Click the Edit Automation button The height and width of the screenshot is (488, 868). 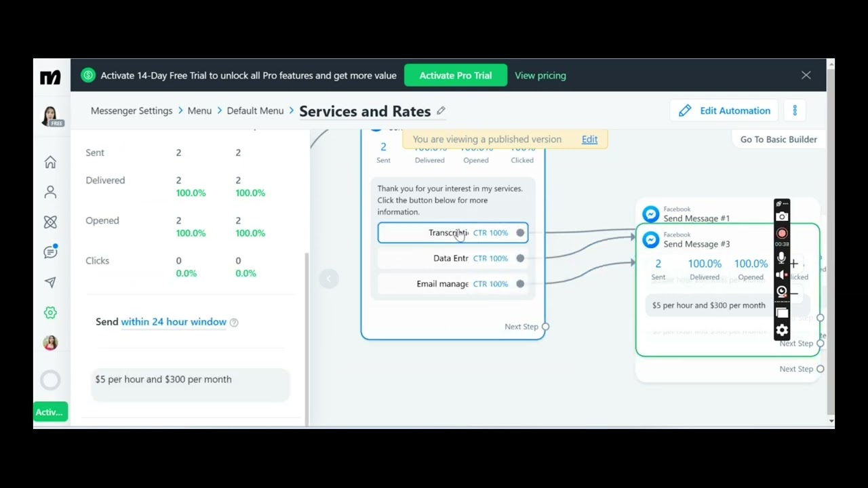click(724, 110)
